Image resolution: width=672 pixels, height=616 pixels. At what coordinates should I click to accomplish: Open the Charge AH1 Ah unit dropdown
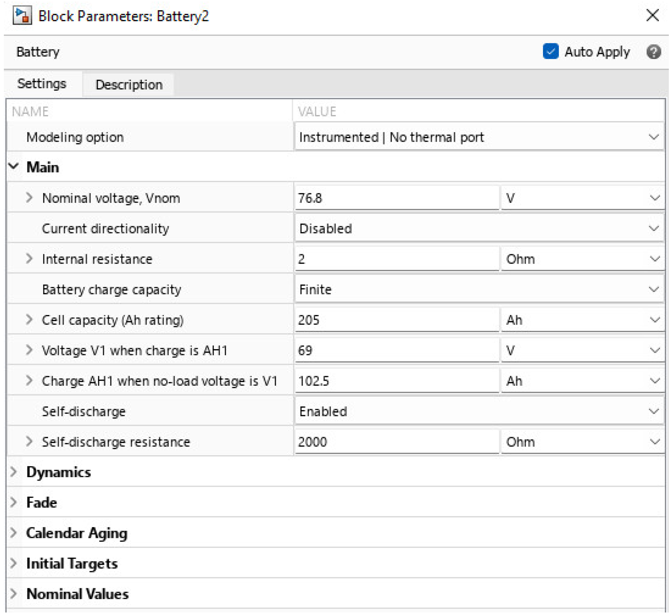pyautogui.click(x=582, y=381)
